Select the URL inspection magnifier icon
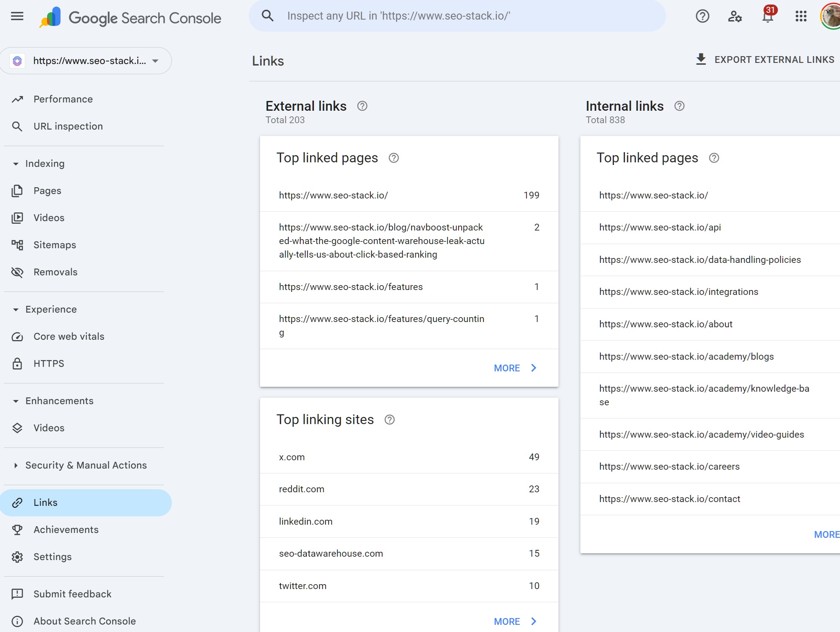Viewport: 840px width, 632px height. point(17,126)
